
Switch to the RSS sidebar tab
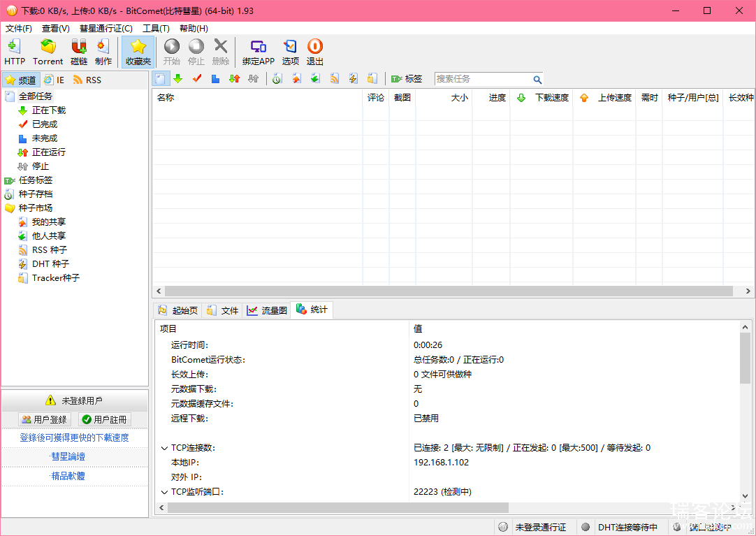point(87,80)
